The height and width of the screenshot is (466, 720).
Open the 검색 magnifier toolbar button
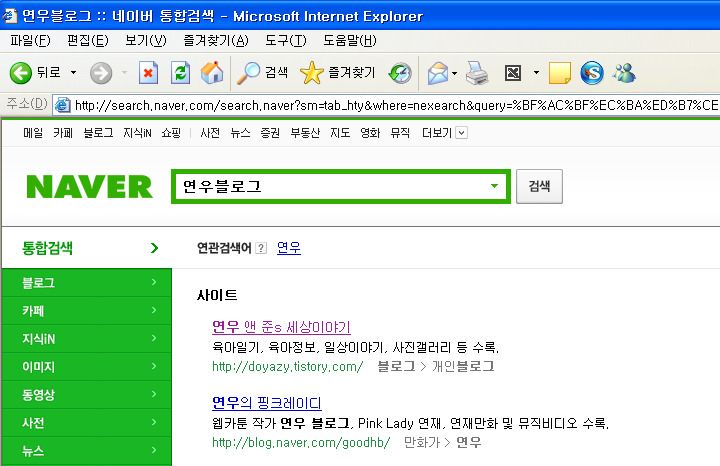pyautogui.click(x=262, y=73)
